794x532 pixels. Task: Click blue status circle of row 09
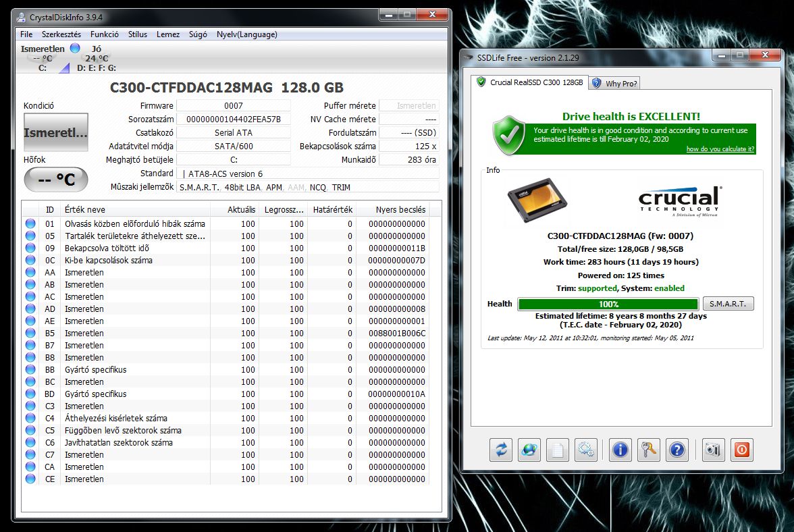30,248
